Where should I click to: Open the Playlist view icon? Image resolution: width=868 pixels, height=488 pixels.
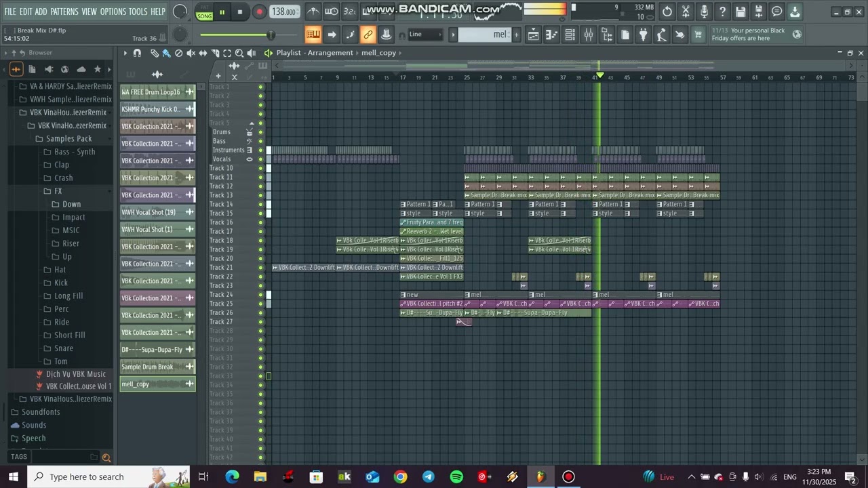click(534, 35)
